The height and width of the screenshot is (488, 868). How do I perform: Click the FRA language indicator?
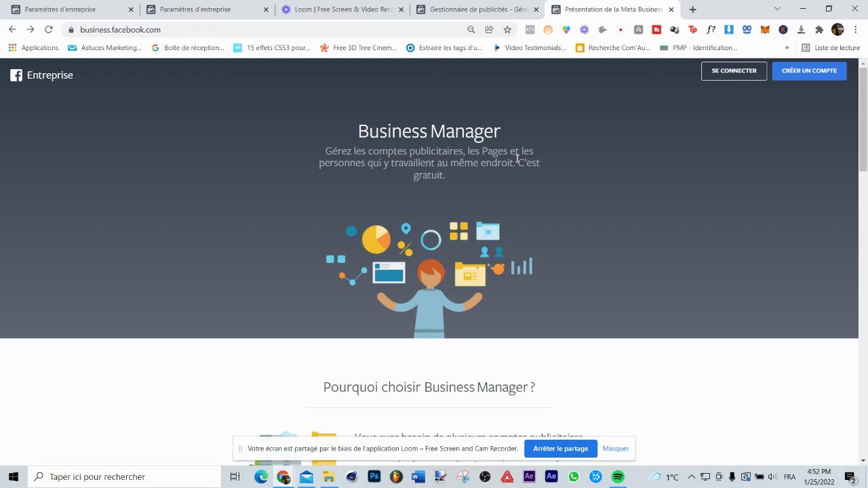pyautogui.click(x=789, y=476)
